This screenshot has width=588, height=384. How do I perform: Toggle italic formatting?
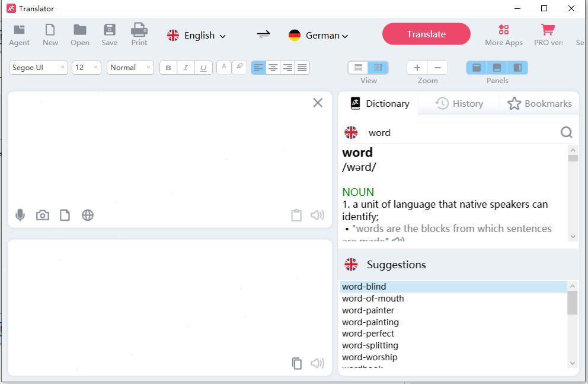[186, 68]
